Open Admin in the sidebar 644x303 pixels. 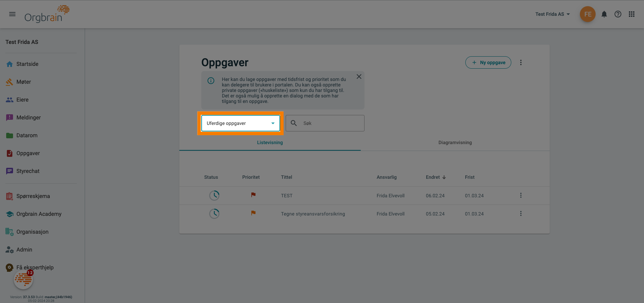click(24, 249)
